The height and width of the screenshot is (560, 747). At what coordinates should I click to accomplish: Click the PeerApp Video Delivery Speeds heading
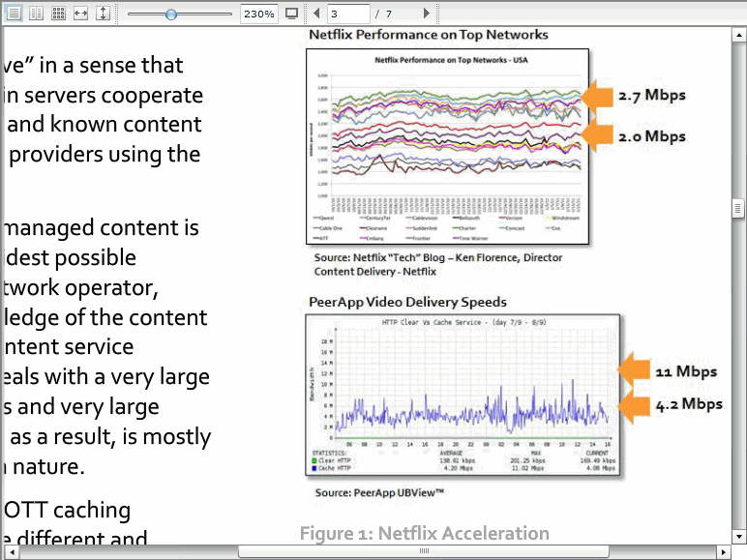407,302
